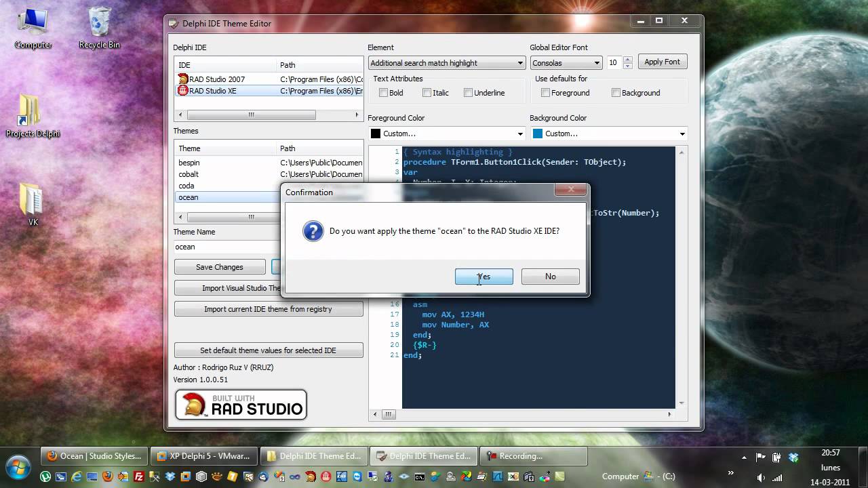Open the VK folder on the desktop
The width and height of the screenshot is (868, 488).
tap(33, 205)
